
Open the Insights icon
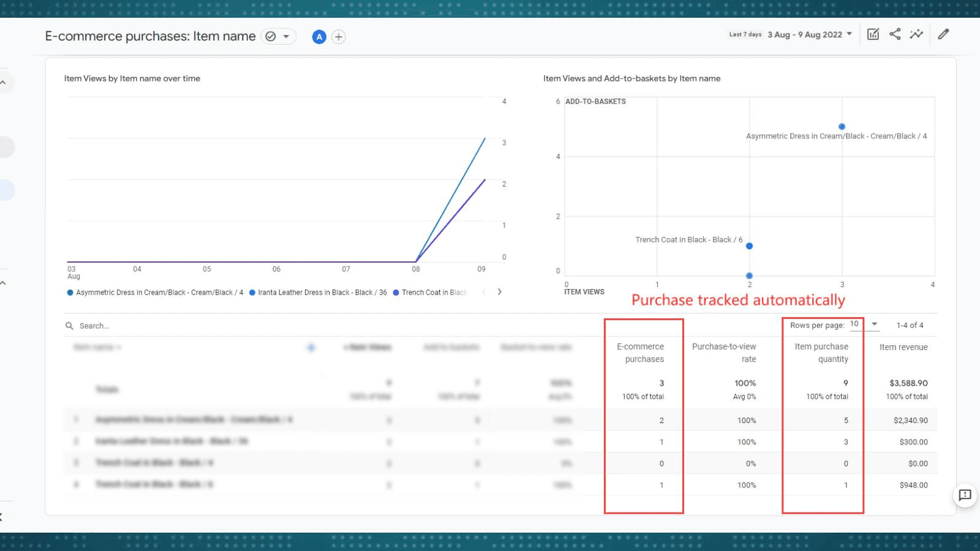point(916,34)
